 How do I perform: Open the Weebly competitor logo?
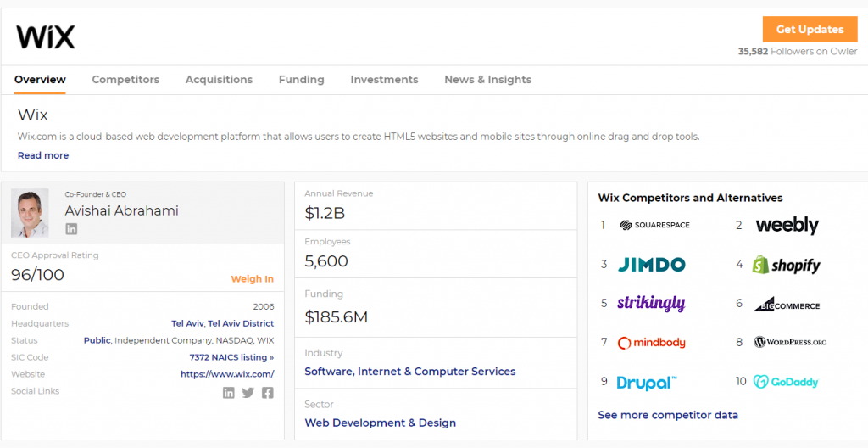click(787, 225)
